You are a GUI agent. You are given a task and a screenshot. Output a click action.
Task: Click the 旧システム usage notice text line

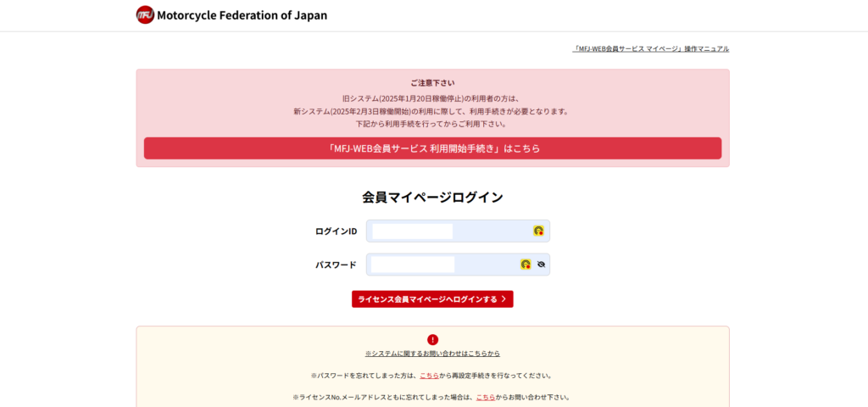[x=432, y=98]
